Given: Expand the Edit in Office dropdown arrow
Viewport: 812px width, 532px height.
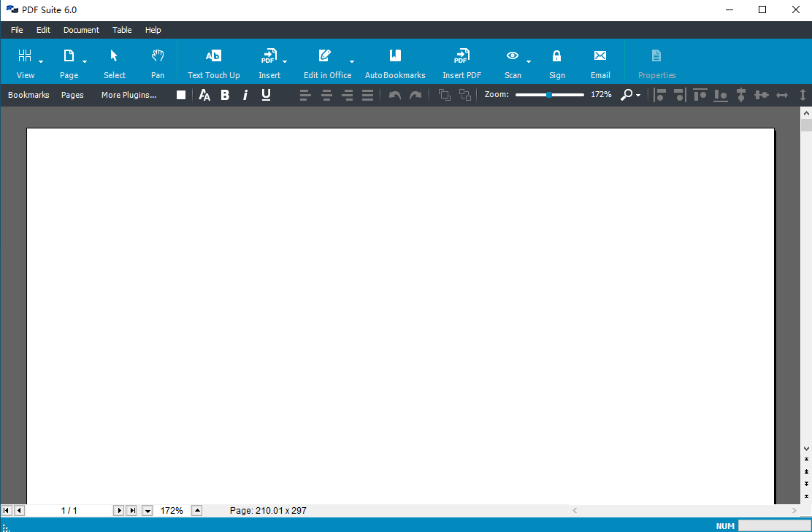Looking at the screenshot, I should 352,61.
